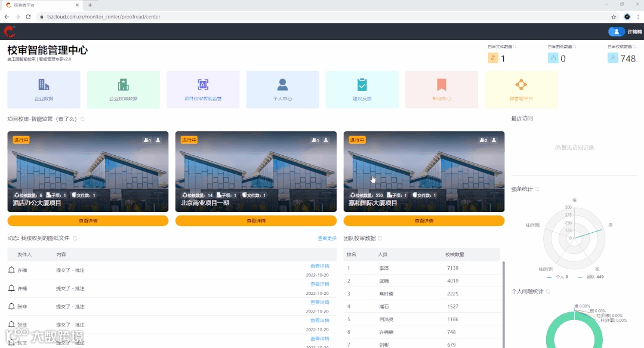Toggle the 个人 0 legend item
Viewport: 644px width, 348px height.
[557, 277]
